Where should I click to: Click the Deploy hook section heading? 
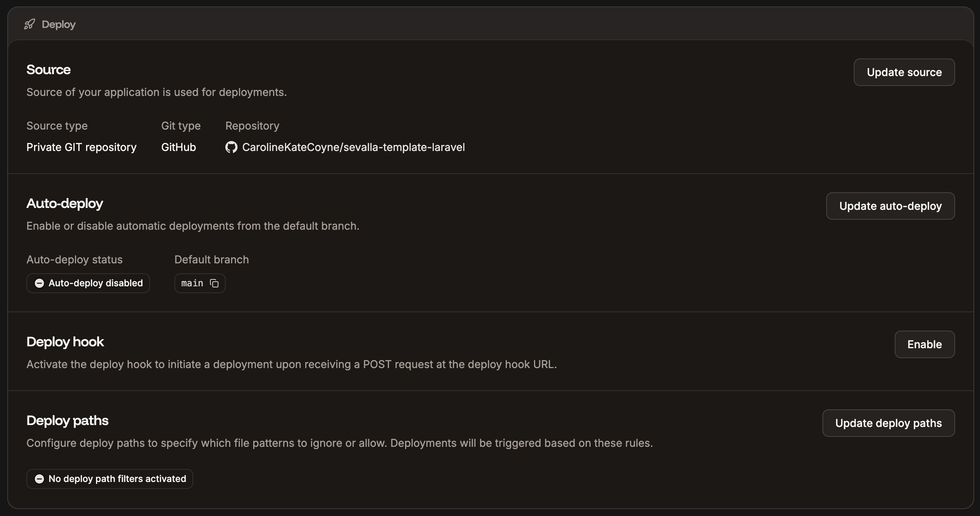coord(65,341)
